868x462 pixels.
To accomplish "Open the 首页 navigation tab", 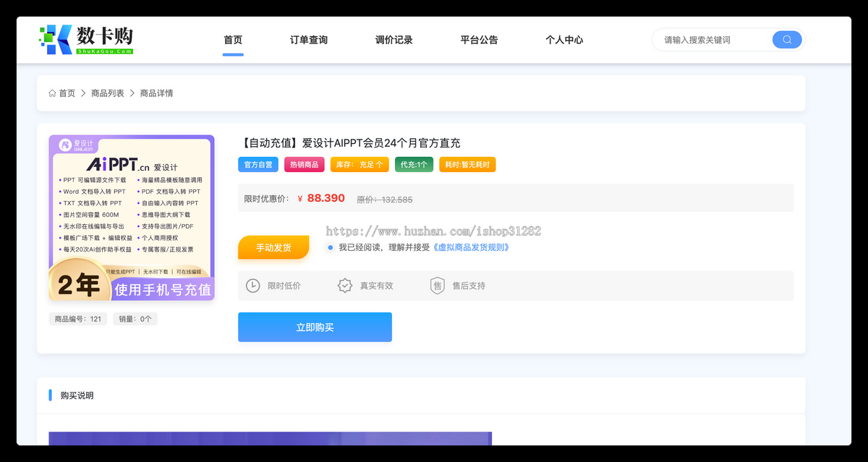I will (x=233, y=40).
